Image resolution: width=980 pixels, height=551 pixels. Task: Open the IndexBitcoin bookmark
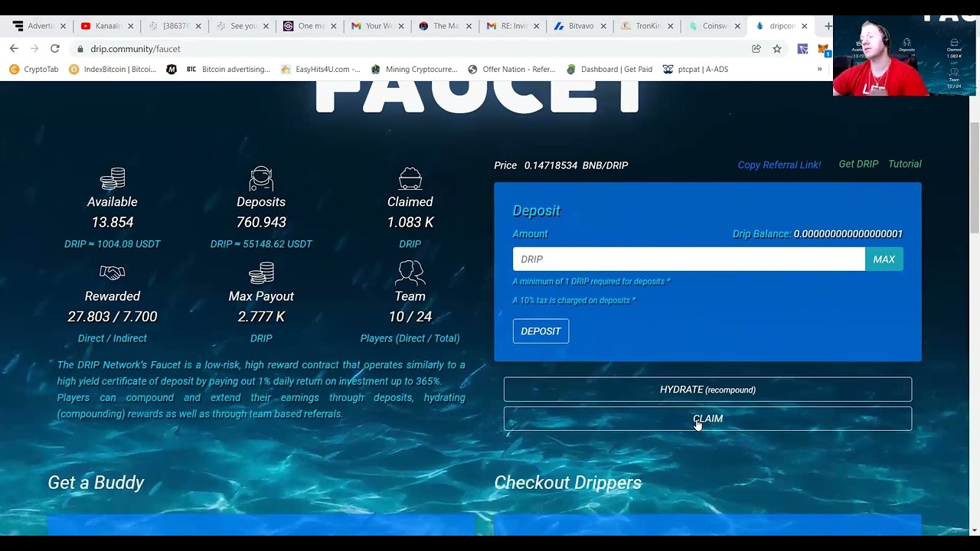[113, 69]
